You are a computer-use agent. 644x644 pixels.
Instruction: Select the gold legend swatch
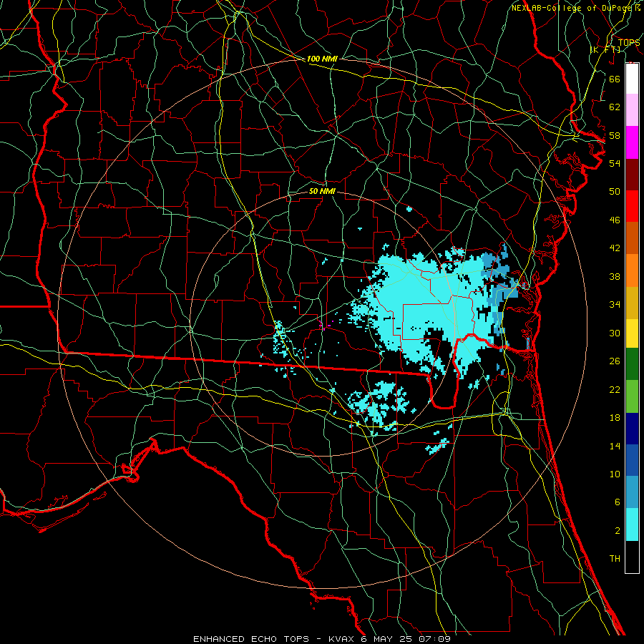tap(632, 303)
